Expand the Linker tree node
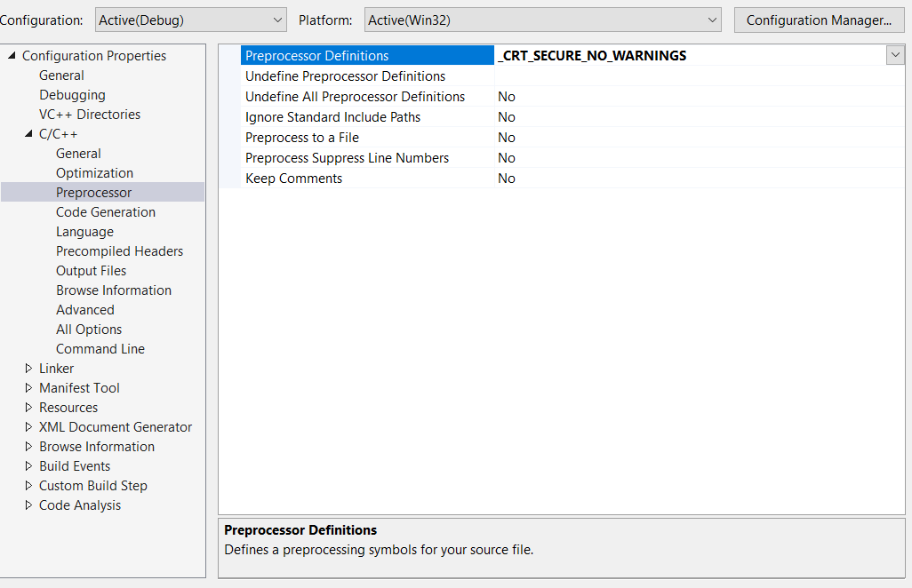Screen dimensions: 912x588 29,368
